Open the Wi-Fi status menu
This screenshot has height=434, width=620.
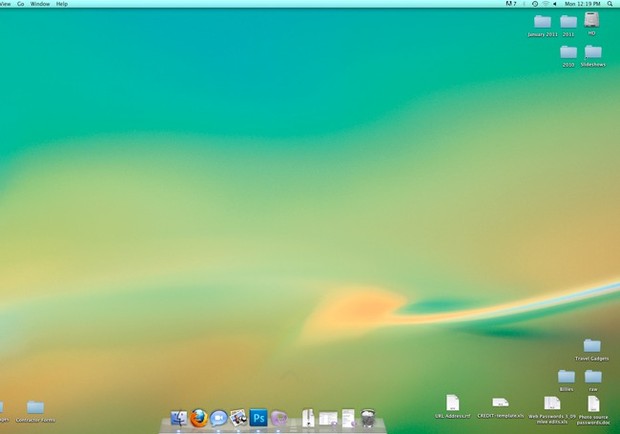click(x=545, y=4)
